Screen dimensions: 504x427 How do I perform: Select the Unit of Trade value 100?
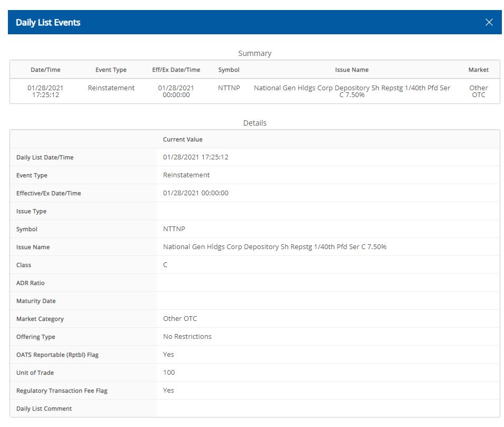169,373
